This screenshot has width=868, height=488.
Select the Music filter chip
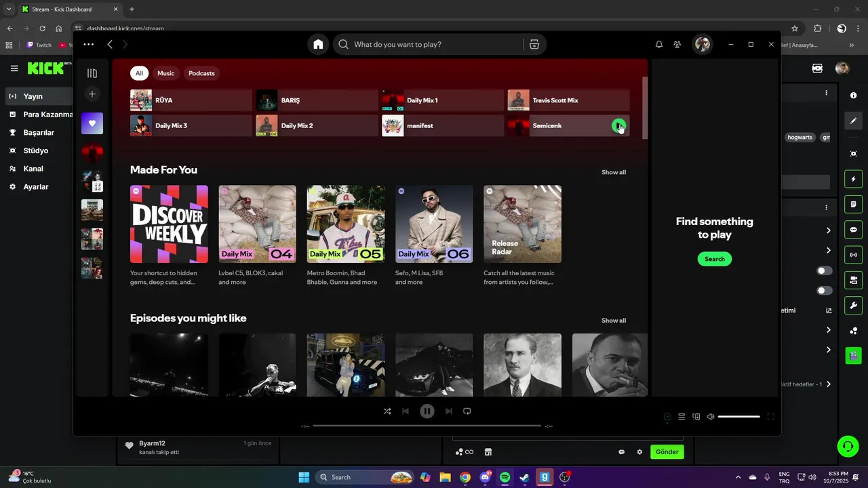tap(165, 73)
